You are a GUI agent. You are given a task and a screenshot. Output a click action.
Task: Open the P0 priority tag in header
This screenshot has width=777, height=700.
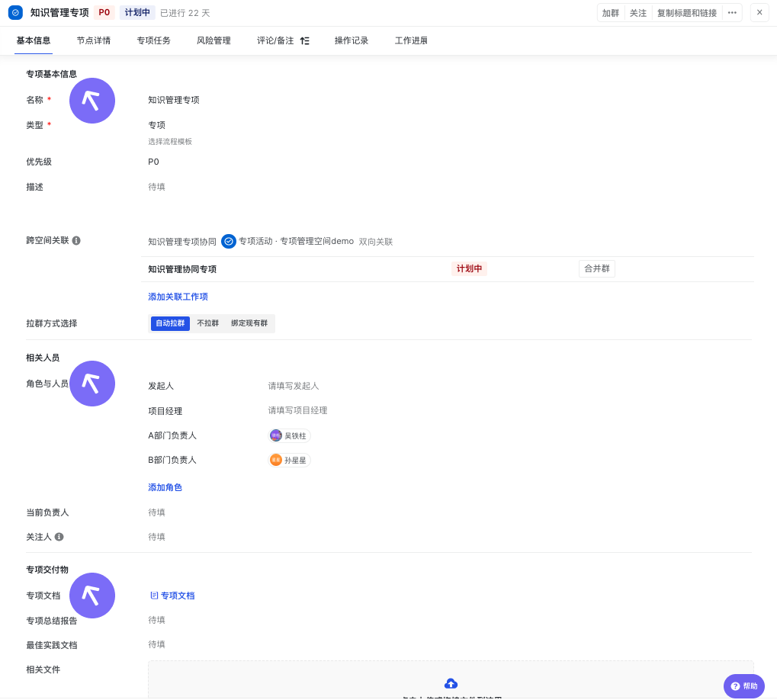point(104,12)
